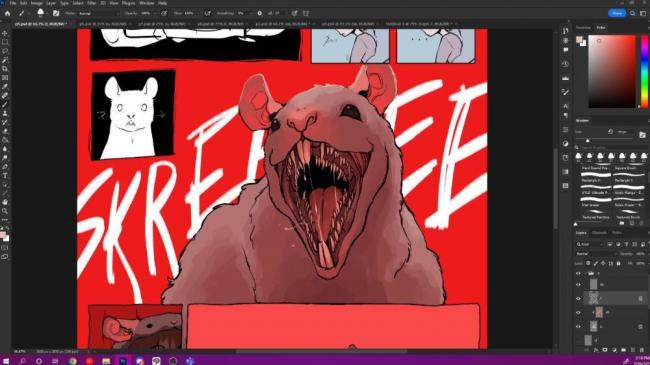Select the Lasso tool
The width and height of the screenshot is (650, 365).
pos(5,51)
